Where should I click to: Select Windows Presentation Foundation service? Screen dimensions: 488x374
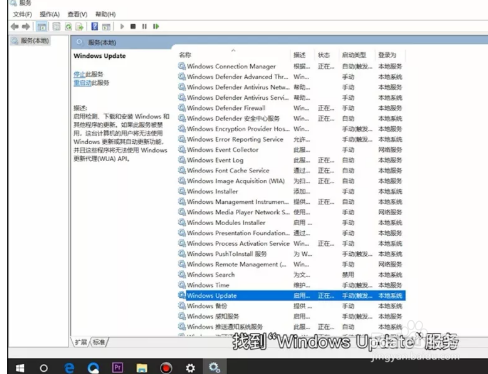pos(291,233)
